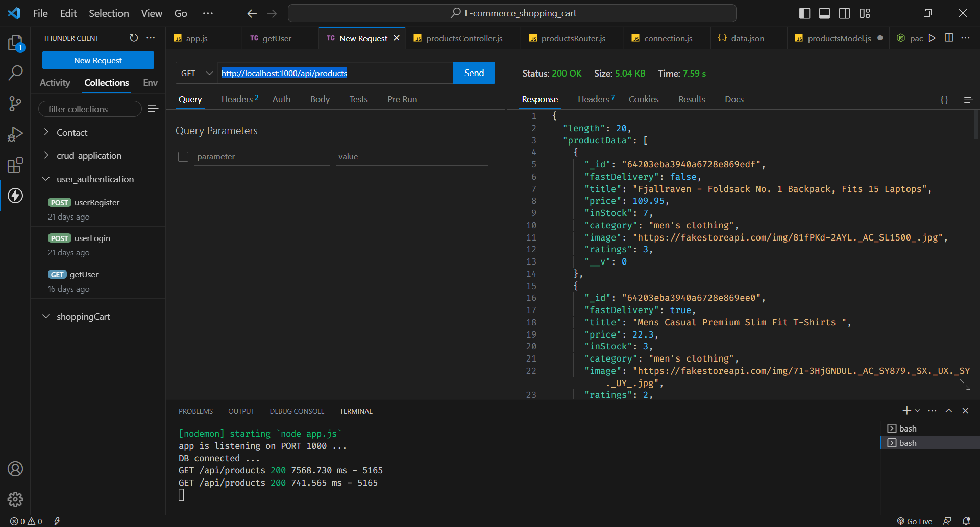This screenshot has height=527, width=980.
Task: Enable the query parameter checkbox
Action: tap(183, 157)
